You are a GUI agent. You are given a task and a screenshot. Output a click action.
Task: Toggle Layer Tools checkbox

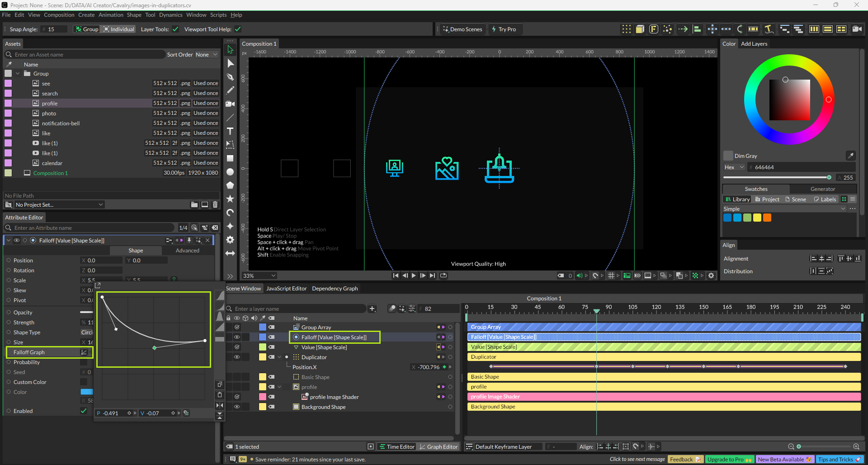point(175,29)
